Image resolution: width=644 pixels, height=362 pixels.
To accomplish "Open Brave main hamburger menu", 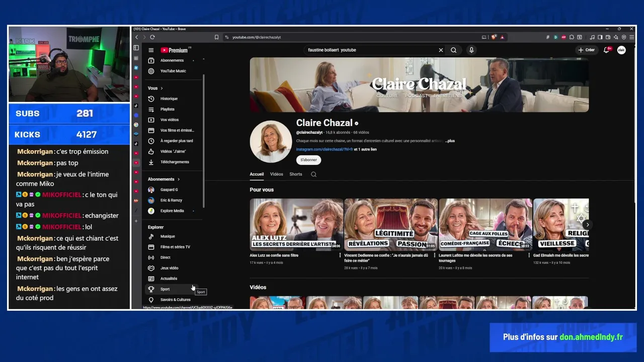I will tap(631, 37).
